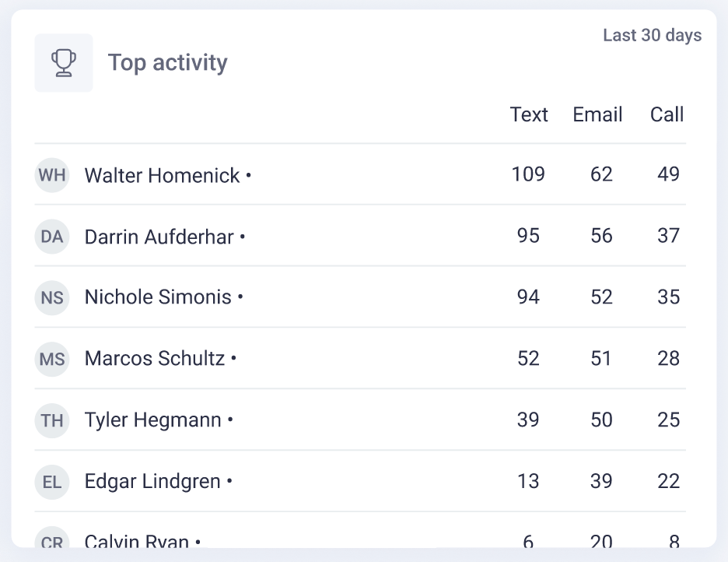Open Darrin Aufderhar's name link
This screenshot has width=728, height=562.
(159, 237)
